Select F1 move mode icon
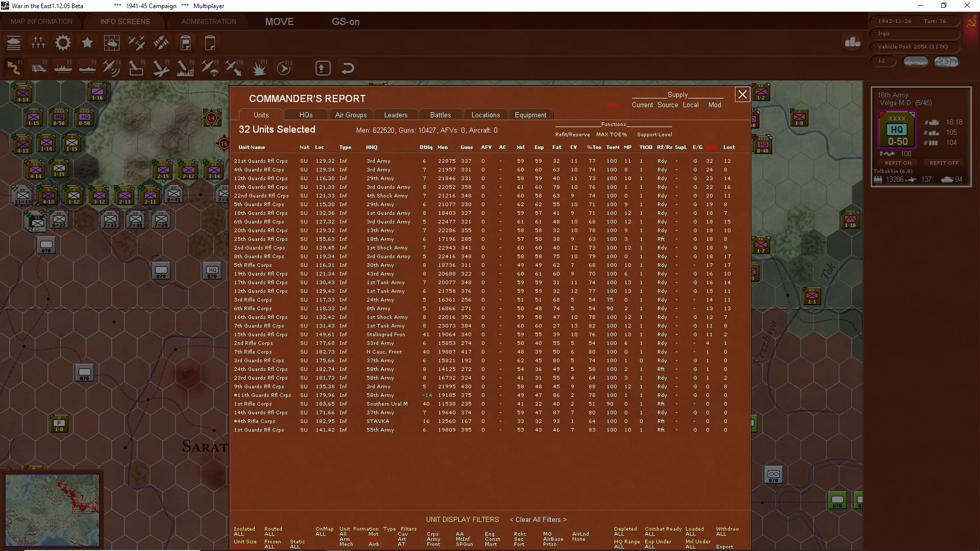980x551 pixels. click(14, 68)
